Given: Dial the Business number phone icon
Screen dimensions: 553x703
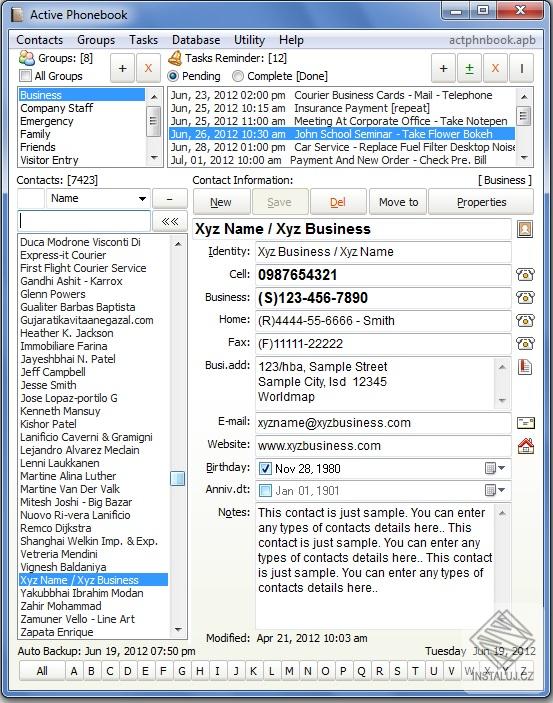Looking at the screenshot, I should 525,297.
